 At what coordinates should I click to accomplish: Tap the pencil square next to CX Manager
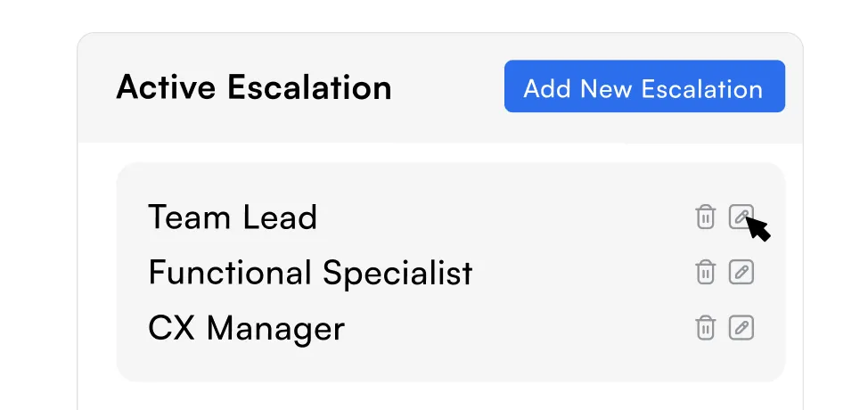(741, 328)
